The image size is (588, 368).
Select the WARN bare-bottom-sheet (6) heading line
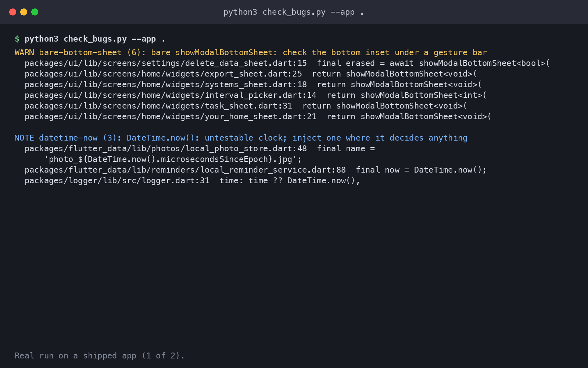251,53
